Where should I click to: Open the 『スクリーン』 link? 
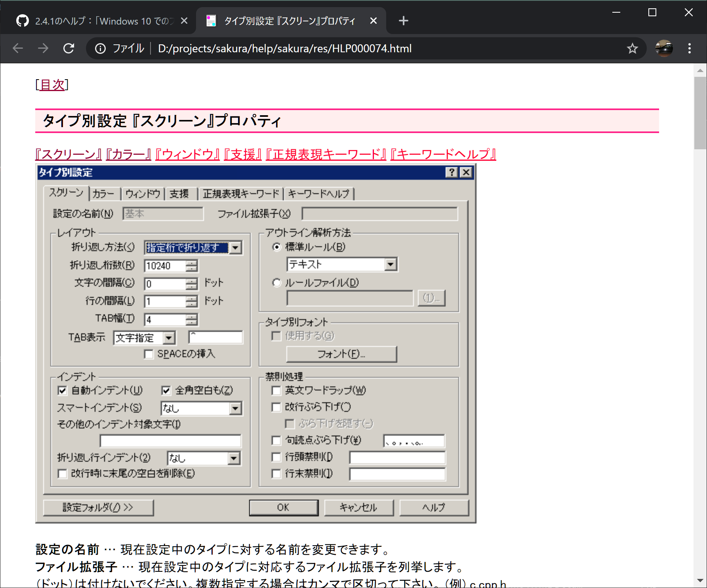click(x=69, y=154)
